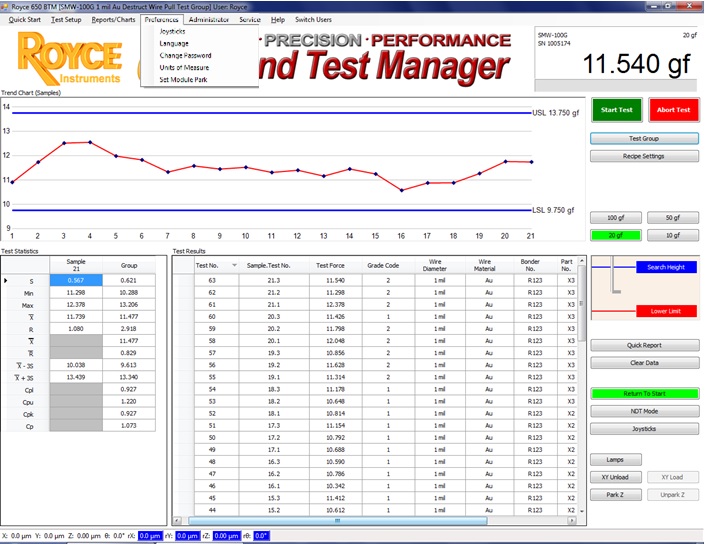This screenshot has height=544, width=705.
Task: Click the Clear Data button
Action: pos(644,363)
